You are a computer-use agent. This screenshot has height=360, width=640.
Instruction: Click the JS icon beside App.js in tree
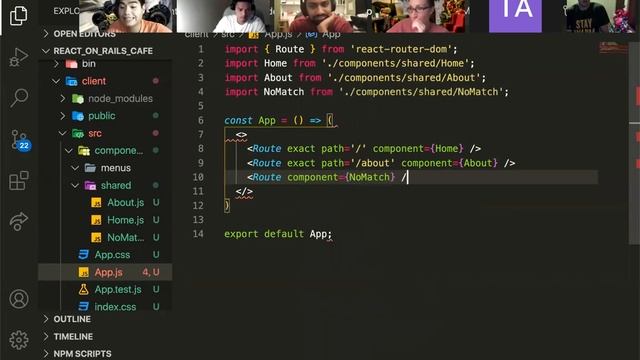(84, 272)
